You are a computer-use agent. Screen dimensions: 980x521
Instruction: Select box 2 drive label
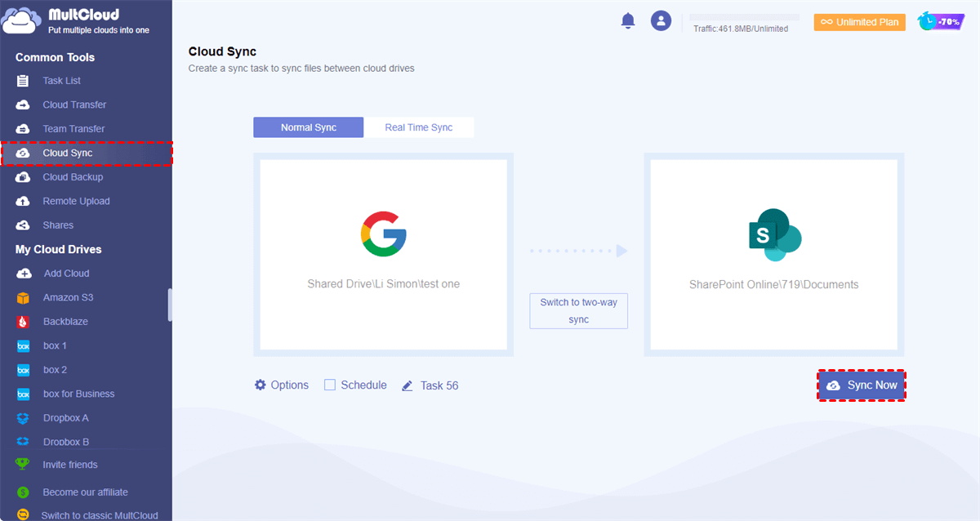click(x=56, y=370)
